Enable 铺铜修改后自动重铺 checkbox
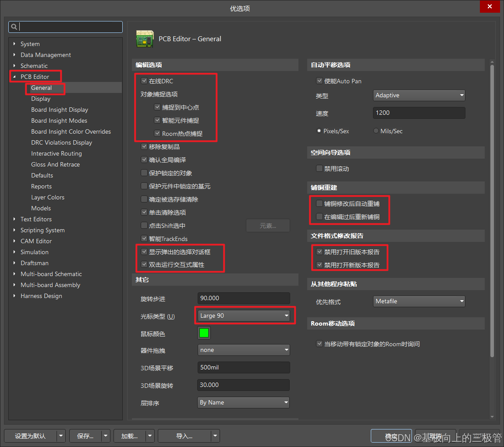This screenshot has width=504, height=447. pyautogui.click(x=319, y=203)
